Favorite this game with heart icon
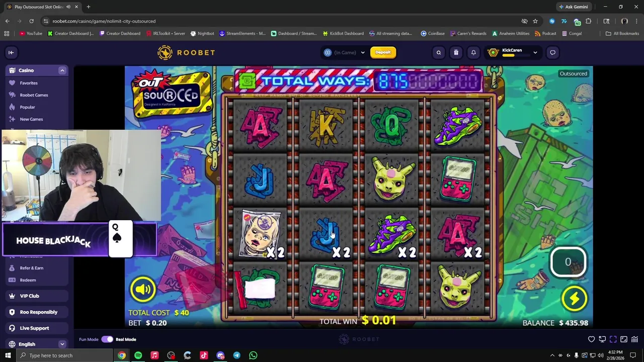Viewport: 644px width, 362px height. (592, 339)
